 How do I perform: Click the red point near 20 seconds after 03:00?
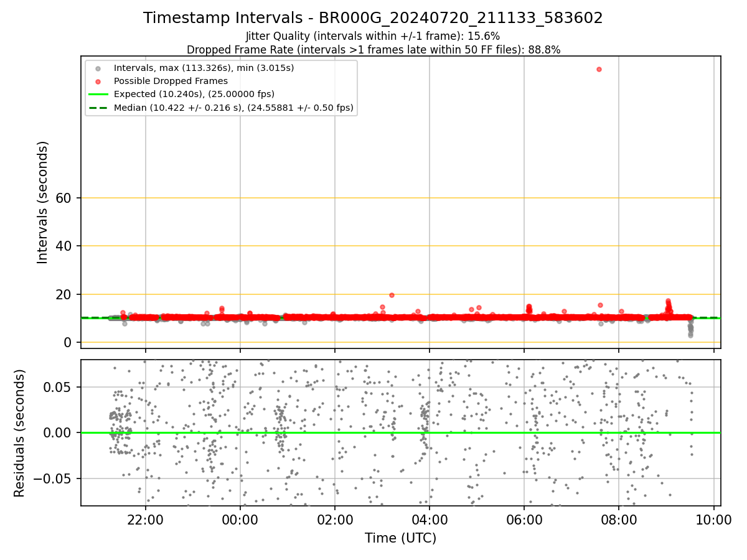click(x=392, y=295)
